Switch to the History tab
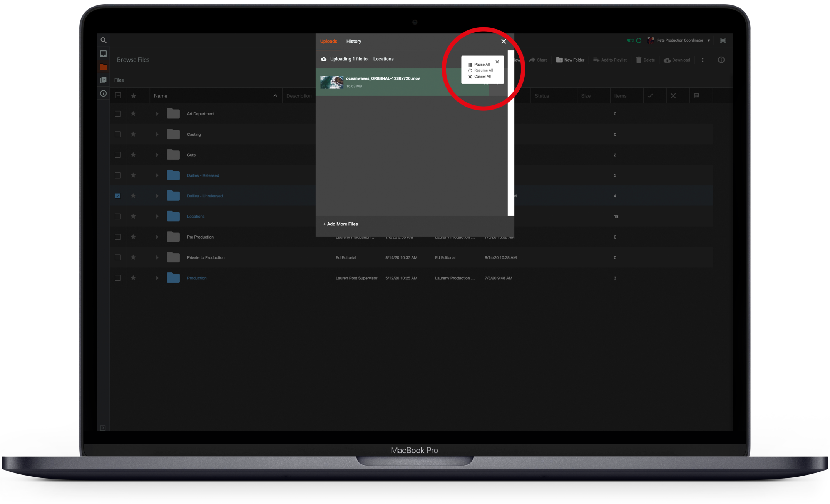Image resolution: width=830 pixels, height=504 pixels. [353, 41]
